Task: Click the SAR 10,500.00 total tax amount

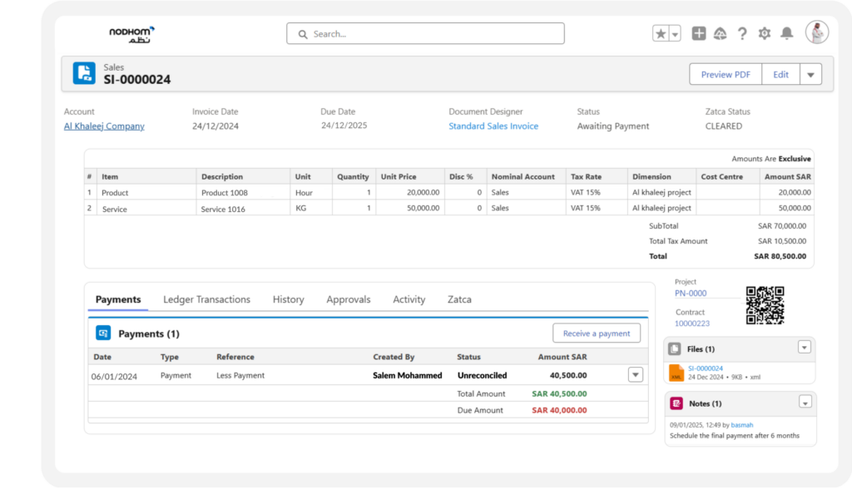Action: tap(782, 241)
